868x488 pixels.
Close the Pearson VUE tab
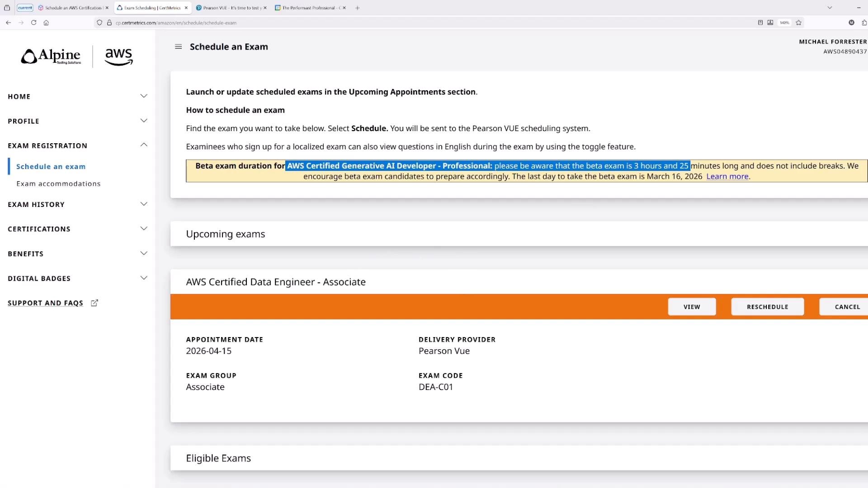coord(265,8)
